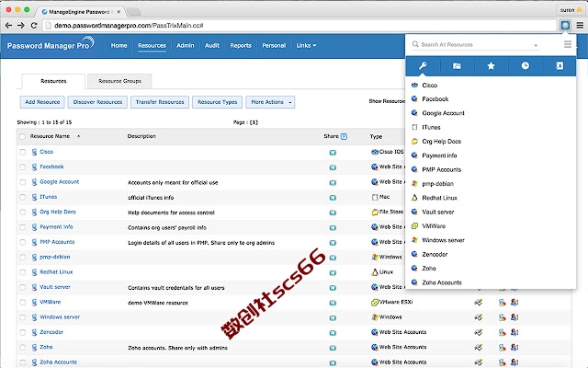Image resolution: width=588 pixels, height=368 pixels.
Task: Expand the More Actions dropdown
Action: 270,102
